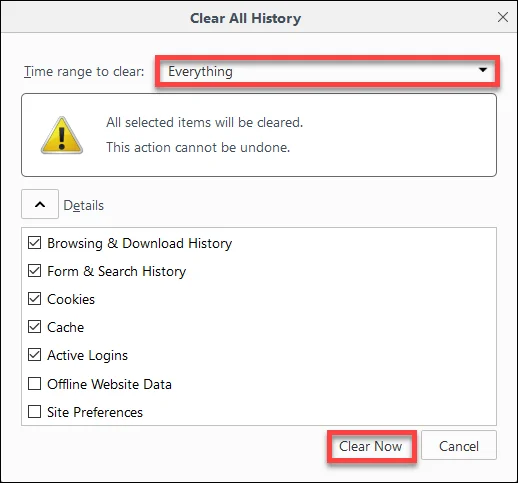Uncheck the Cache checkbox
The height and width of the screenshot is (483, 518).
(x=35, y=327)
